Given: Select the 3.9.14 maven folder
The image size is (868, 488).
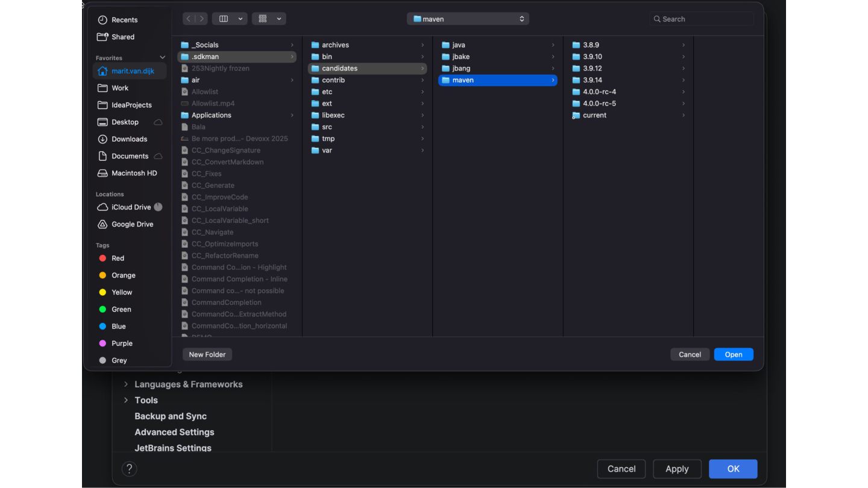Looking at the screenshot, I should pyautogui.click(x=592, y=80).
